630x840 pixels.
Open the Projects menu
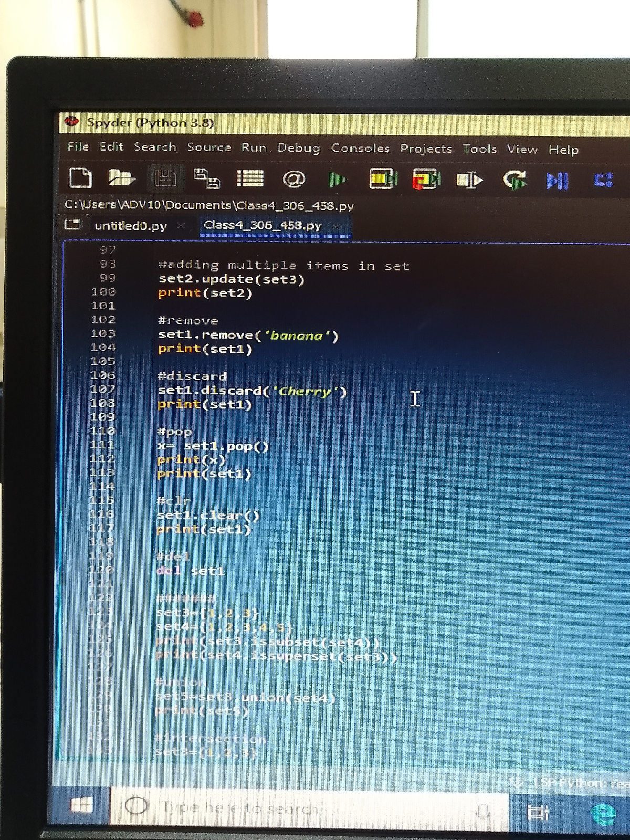point(426,149)
